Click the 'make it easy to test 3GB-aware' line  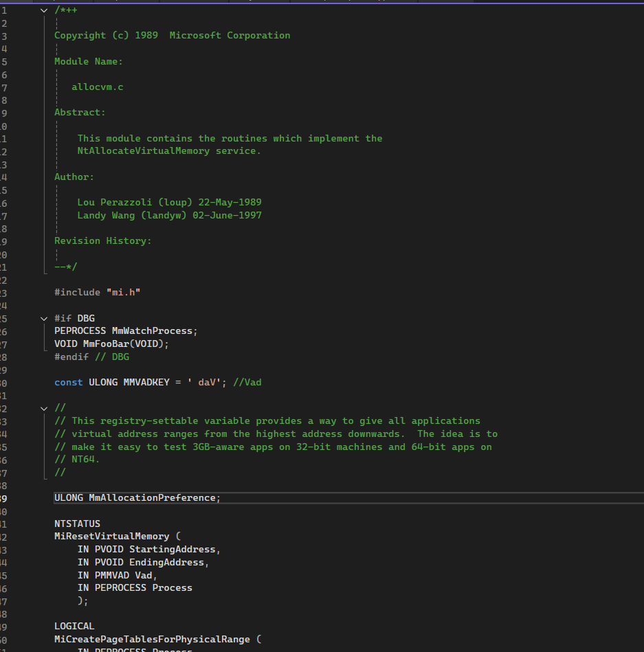point(273,447)
